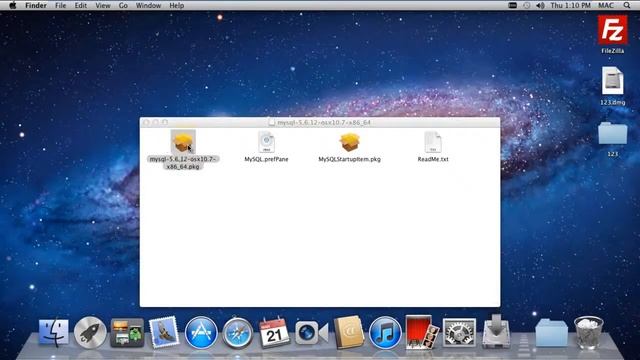Open Finder from the Dock
This screenshot has width=640, height=360.
(53, 333)
